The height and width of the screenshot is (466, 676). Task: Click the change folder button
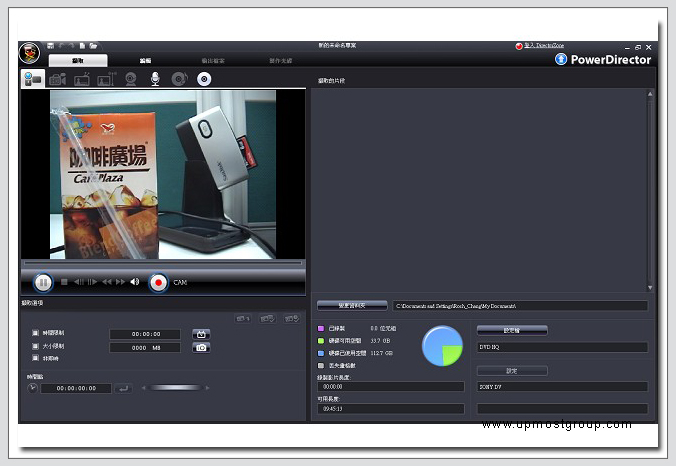[351, 305]
